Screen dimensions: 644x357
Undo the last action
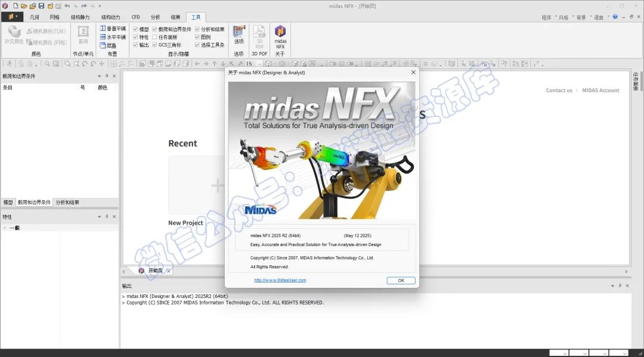tap(67, 6)
